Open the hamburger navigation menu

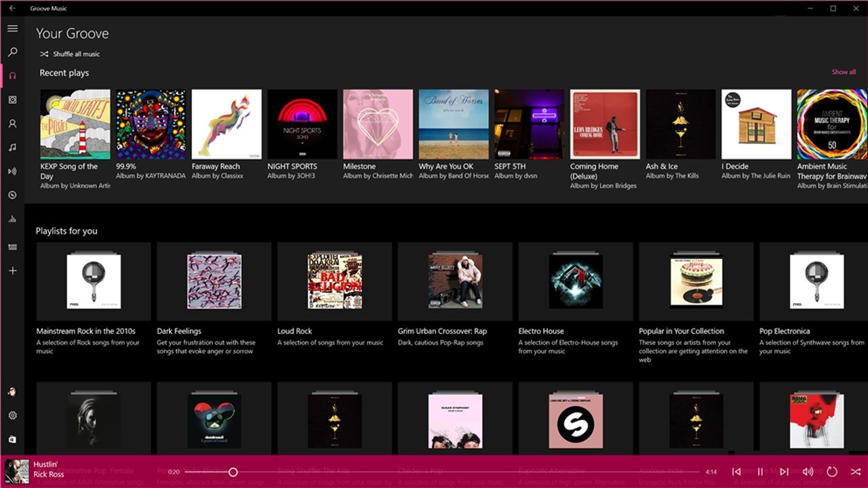click(12, 28)
